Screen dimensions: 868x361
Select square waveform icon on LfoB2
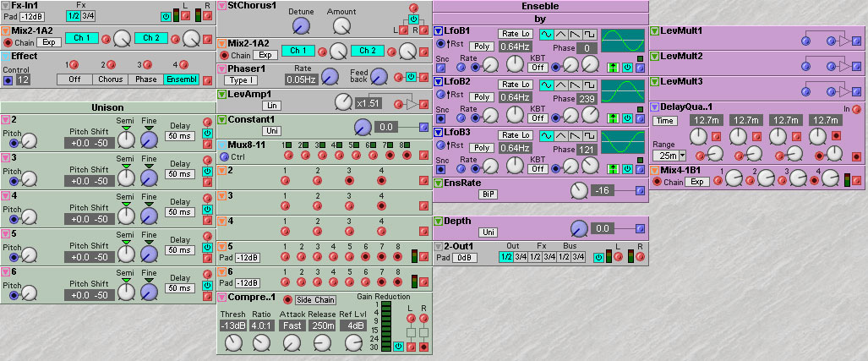[x=590, y=85]
